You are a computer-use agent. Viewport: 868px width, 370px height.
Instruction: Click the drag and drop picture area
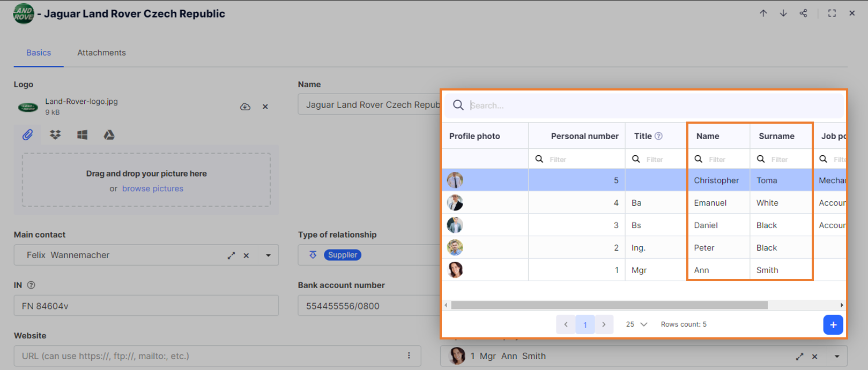pos(146,180)
